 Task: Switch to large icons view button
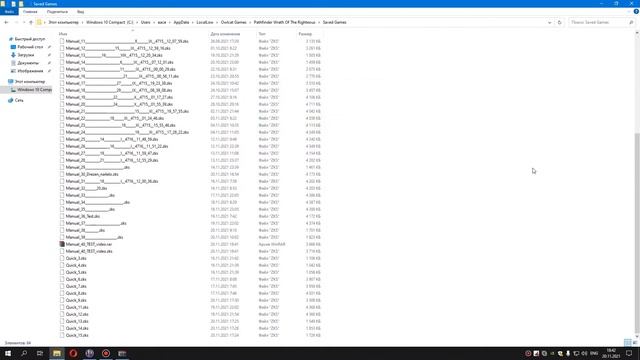(x=634, y=342)
